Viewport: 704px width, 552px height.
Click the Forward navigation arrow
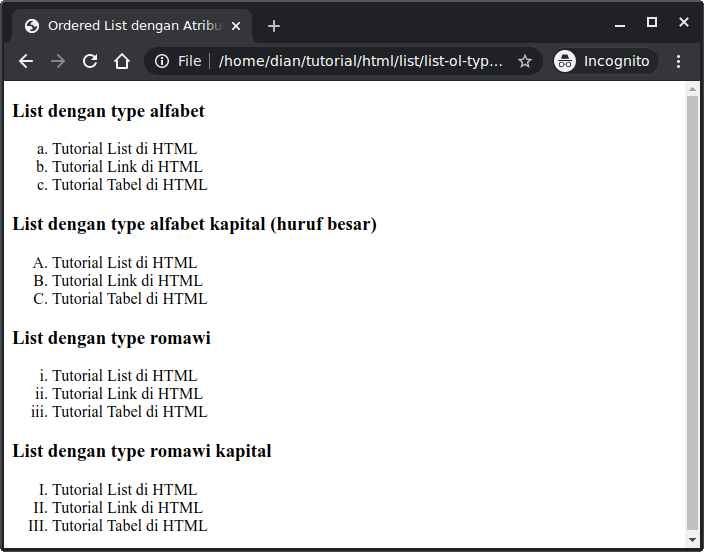[x=58, y=61]
